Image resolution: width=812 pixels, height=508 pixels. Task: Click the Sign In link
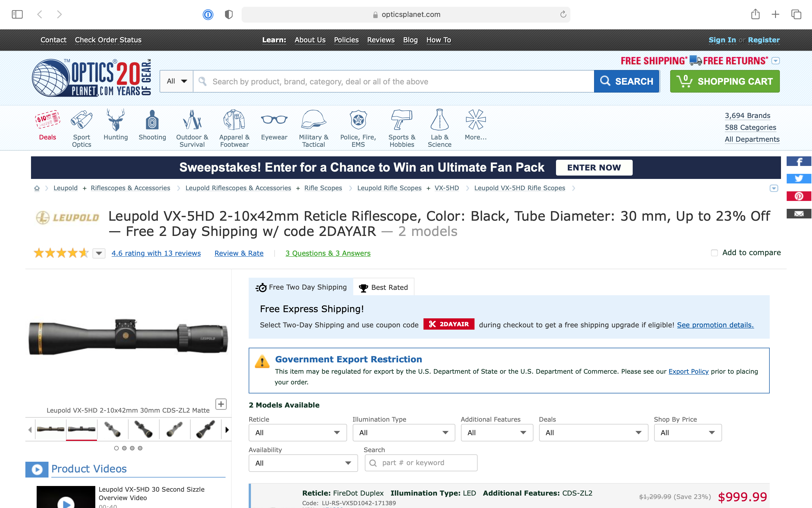[722, 40]
